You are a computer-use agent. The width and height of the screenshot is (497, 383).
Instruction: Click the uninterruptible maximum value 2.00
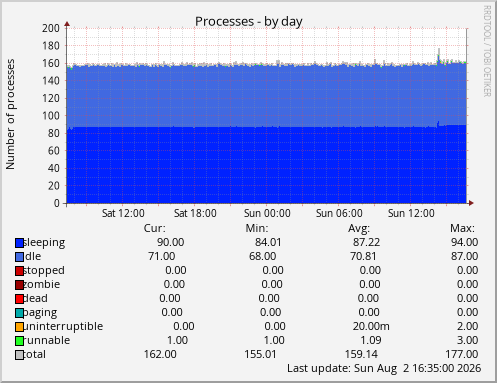pyautogui.click(x=467, y=326)
